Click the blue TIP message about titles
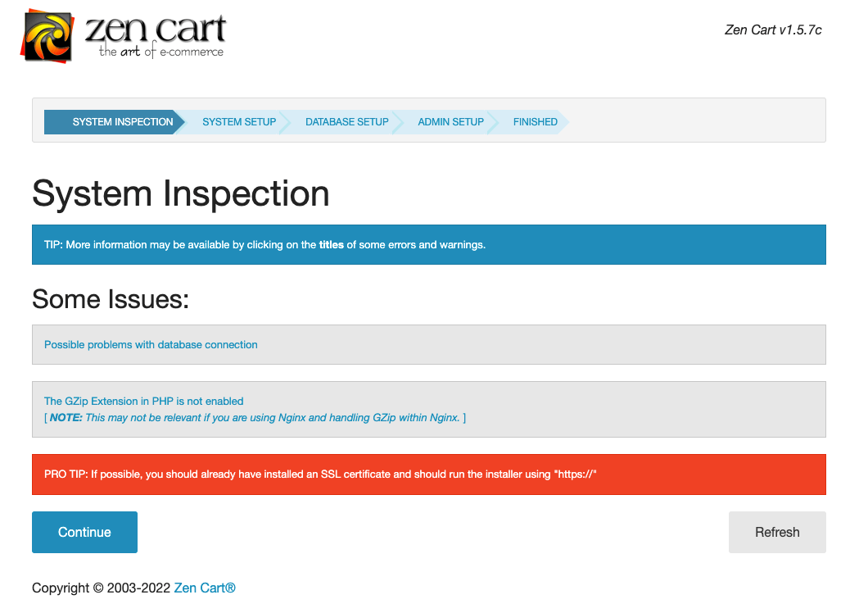868x613 pixels. point(429,244)
